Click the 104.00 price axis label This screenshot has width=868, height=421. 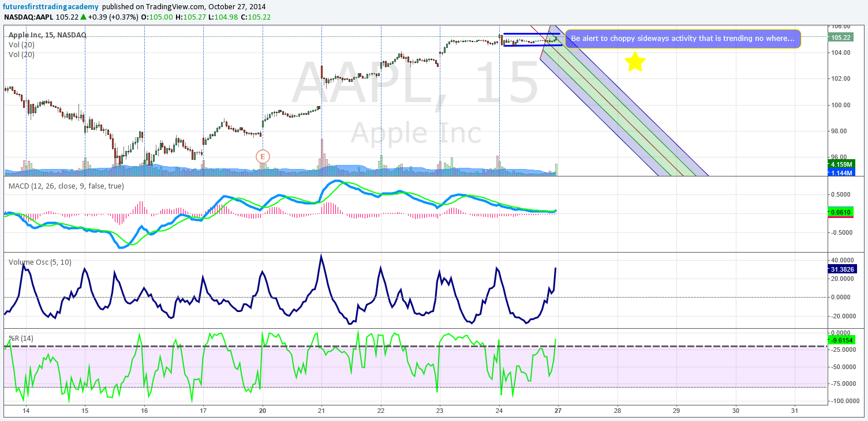point(840,52)
